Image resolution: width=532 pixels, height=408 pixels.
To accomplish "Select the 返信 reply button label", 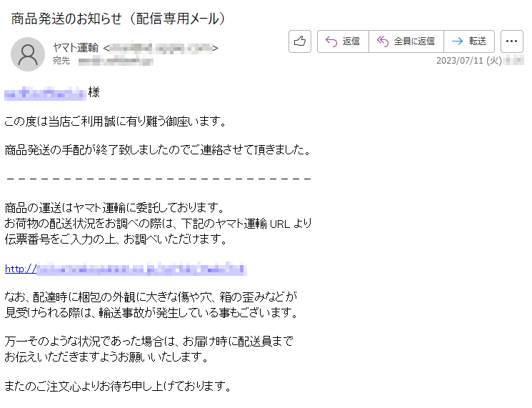I will 351,41.
